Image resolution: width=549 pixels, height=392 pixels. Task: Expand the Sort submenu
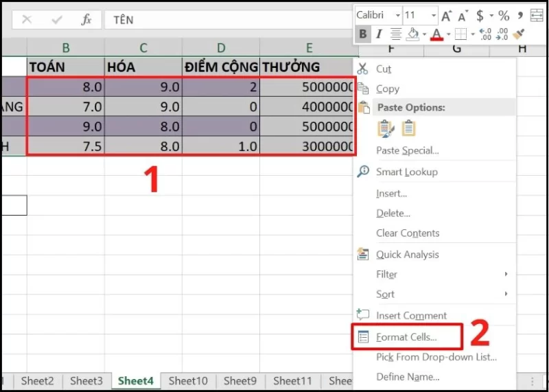[x=434, y=295]
